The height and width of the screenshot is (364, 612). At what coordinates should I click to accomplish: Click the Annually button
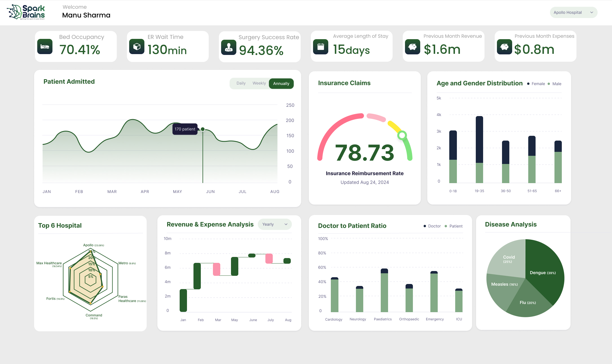pos(281,83)
